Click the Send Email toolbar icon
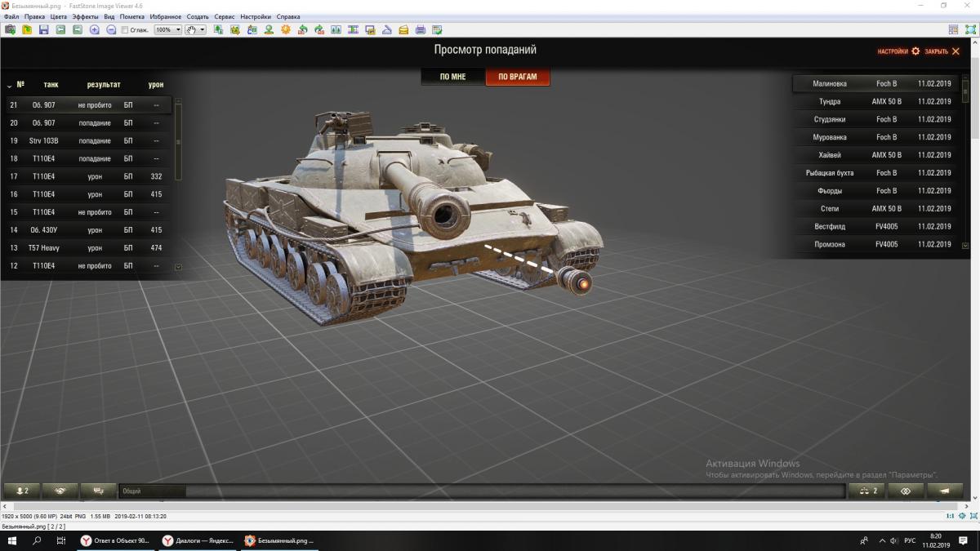This screenshot has height=551, width=980. pyautogui.click(x=403, y=29)
